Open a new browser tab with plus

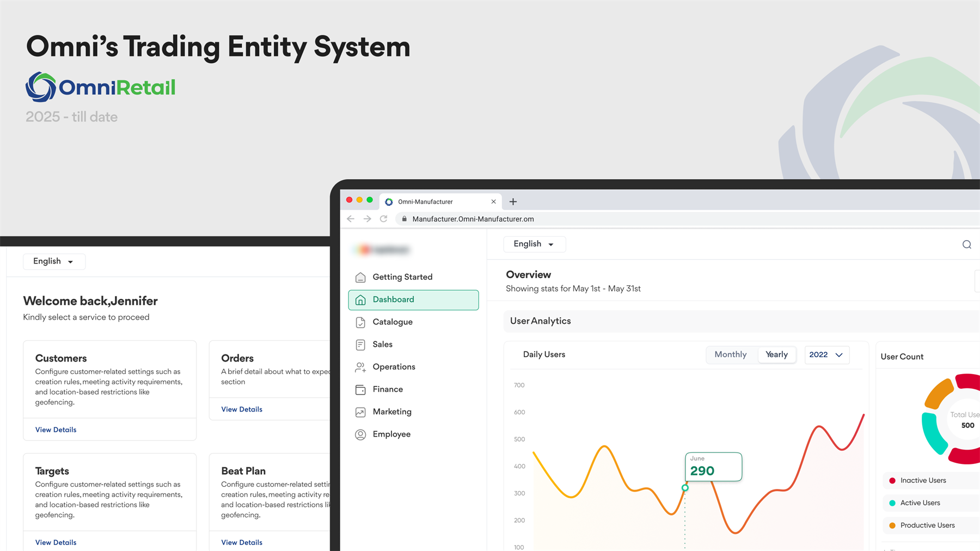[x=513, y=201]
